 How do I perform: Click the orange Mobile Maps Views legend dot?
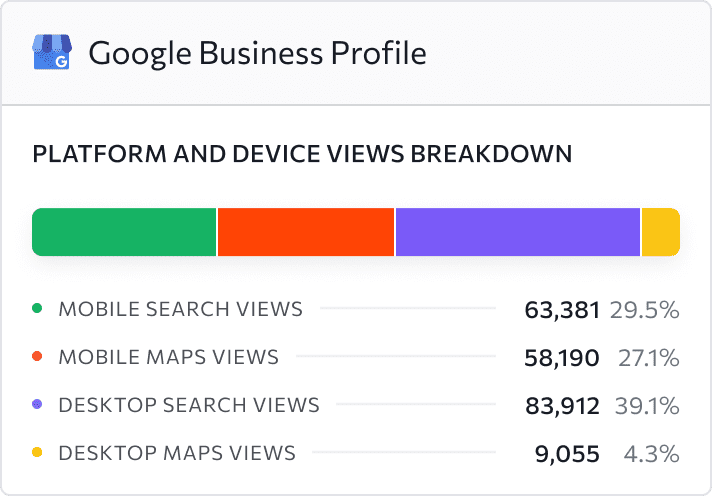(37, 357)
